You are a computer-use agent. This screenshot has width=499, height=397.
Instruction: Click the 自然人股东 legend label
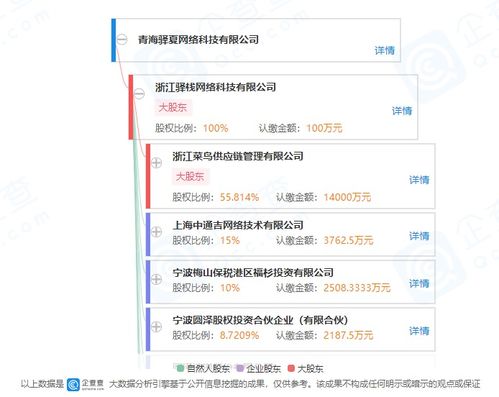coord(208,369)
